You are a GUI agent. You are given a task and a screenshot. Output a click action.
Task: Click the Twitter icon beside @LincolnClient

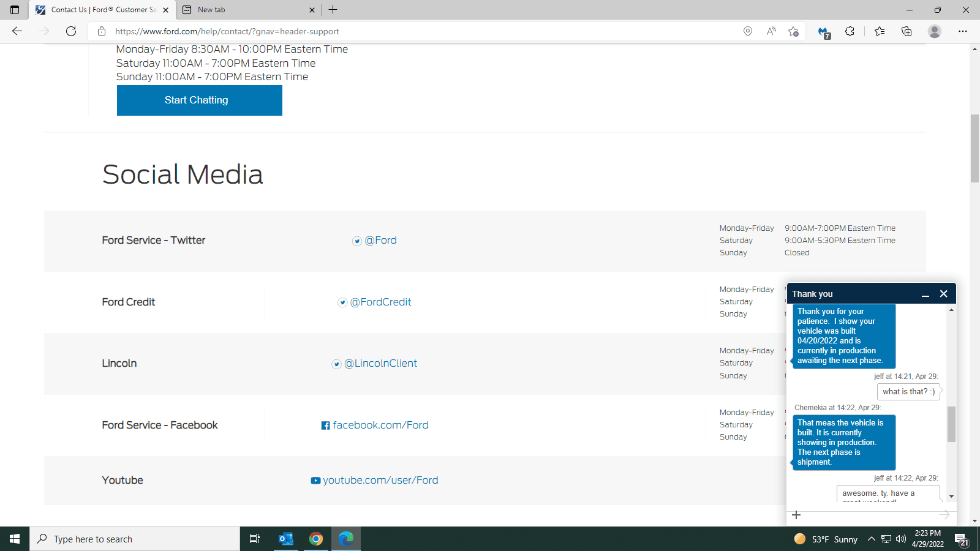(x=336, y=364)
